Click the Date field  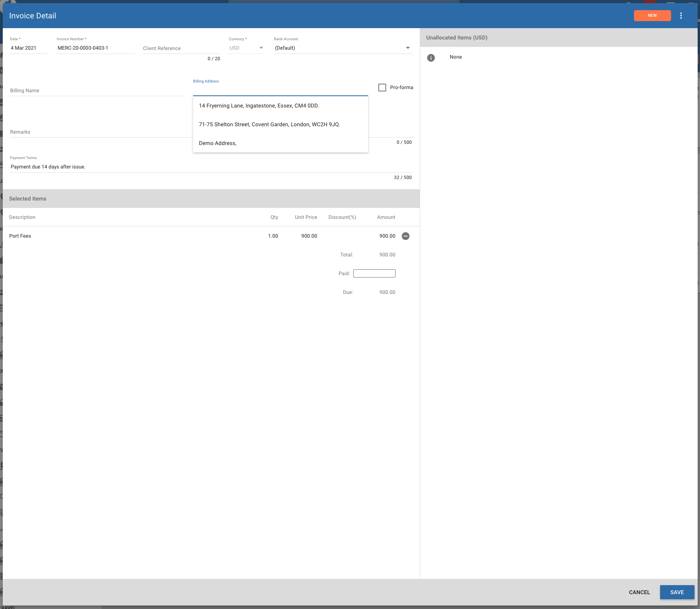point(29,48)
